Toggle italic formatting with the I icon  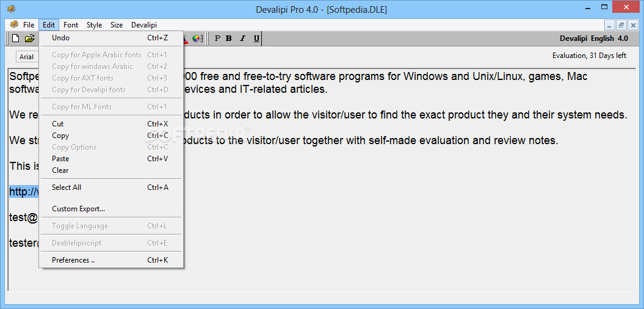pyautogui.click(x=242, y=38)
